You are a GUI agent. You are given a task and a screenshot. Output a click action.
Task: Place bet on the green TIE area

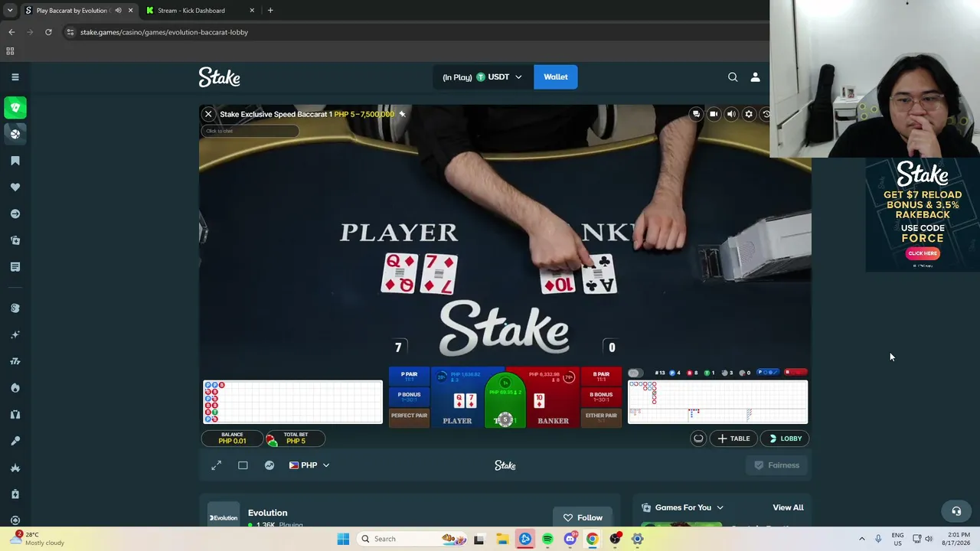point(505,399)
